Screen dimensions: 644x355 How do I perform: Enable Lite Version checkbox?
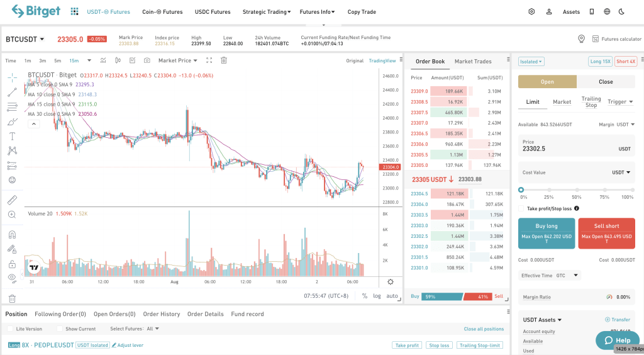click(10, 329)
